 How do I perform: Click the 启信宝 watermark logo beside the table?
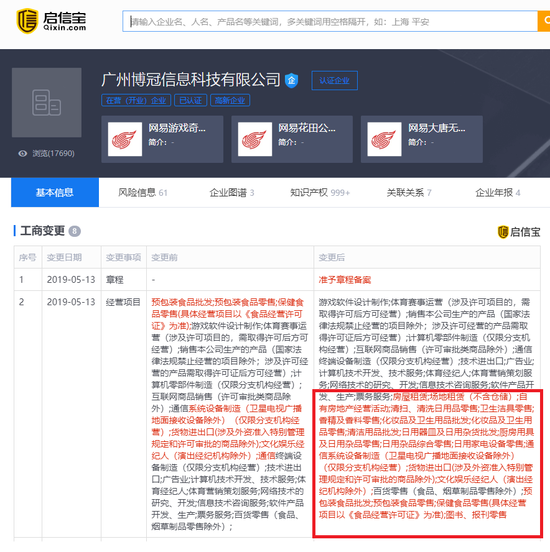coord(519,232)
